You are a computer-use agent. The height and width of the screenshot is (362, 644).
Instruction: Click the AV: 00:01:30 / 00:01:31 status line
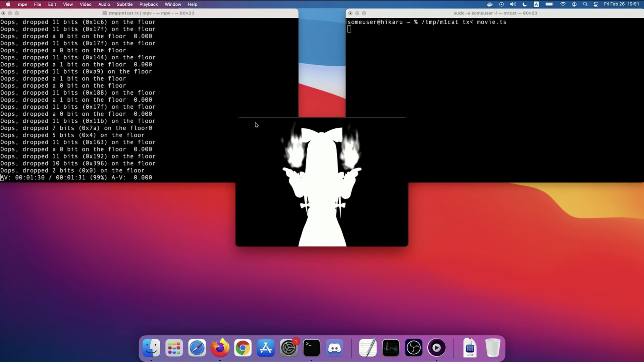(x=76, y=178)
